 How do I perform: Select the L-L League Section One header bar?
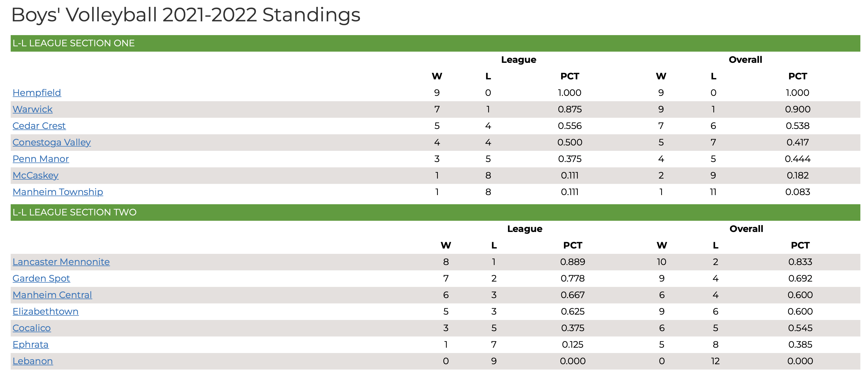435,43
